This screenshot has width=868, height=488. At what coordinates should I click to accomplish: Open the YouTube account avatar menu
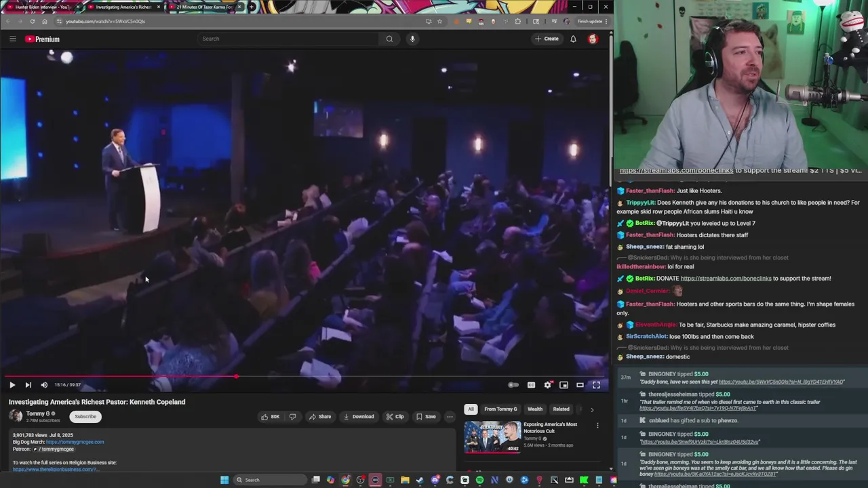(x=593, y=39)
